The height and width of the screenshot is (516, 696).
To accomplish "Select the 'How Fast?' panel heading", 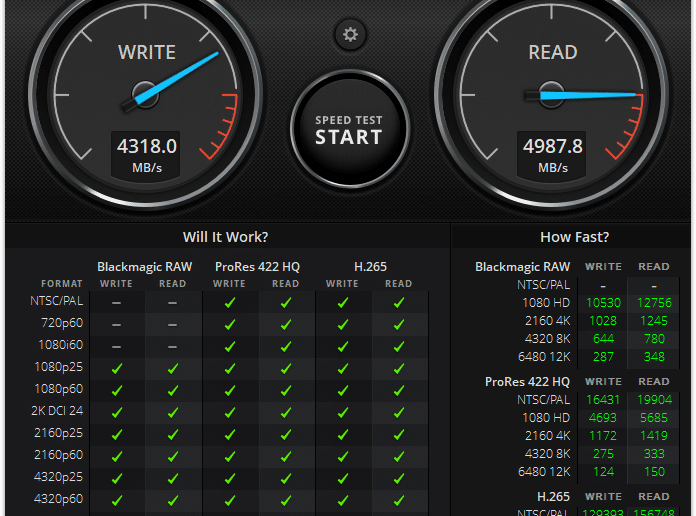I will click(x=574, y=237).
